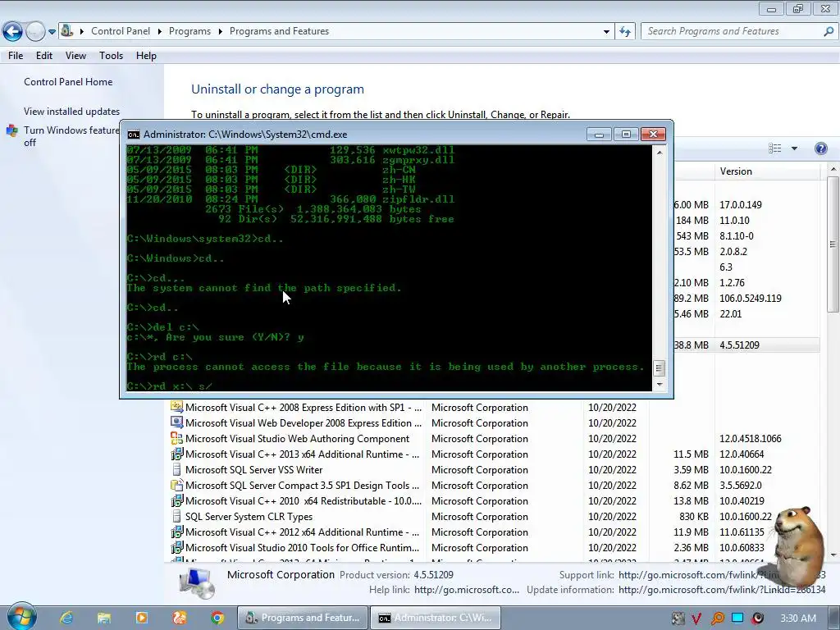Click the change view icon

[774, 148]
